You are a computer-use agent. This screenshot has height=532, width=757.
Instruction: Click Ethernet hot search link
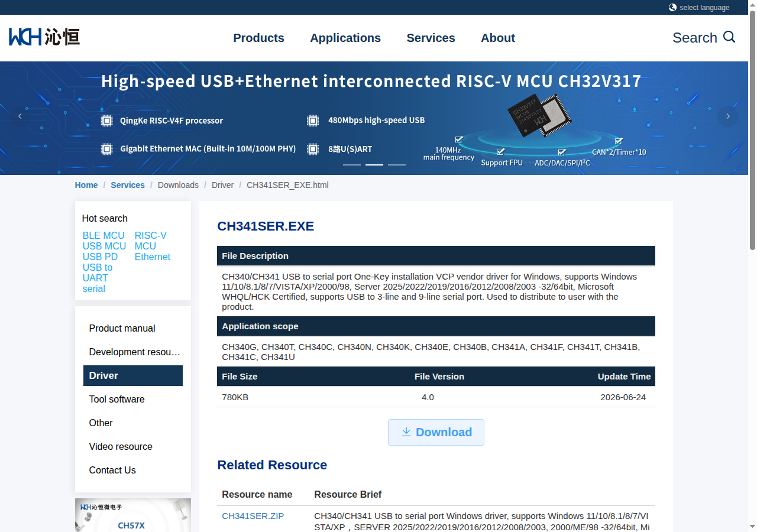(152, 257)
